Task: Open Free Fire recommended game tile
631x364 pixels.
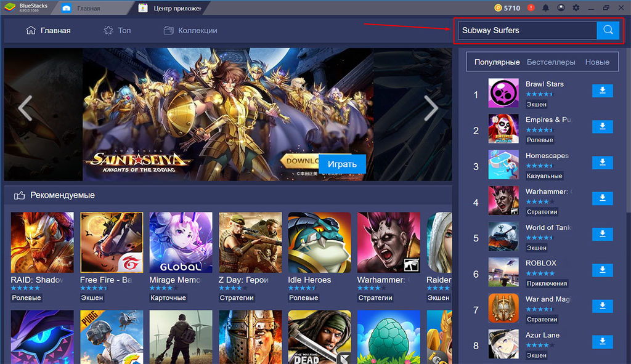Action: tap(112, 243)
